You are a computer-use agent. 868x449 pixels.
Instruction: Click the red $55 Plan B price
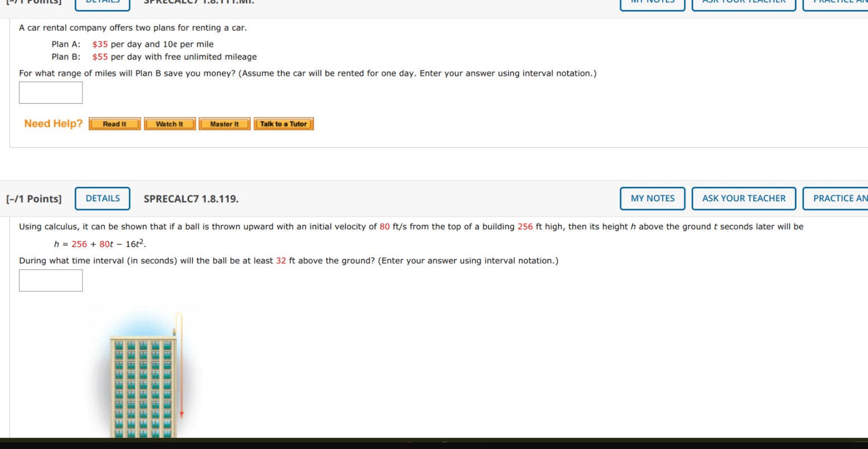[100, 57]
